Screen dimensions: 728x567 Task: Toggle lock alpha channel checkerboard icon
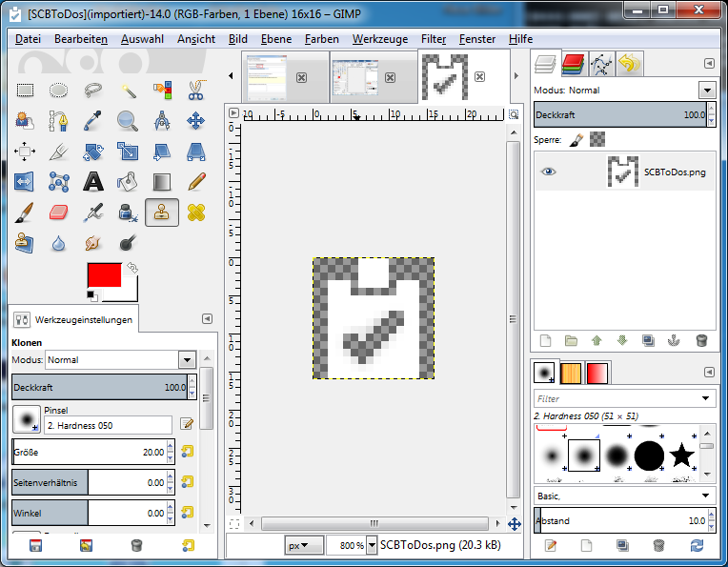[596, 139]
